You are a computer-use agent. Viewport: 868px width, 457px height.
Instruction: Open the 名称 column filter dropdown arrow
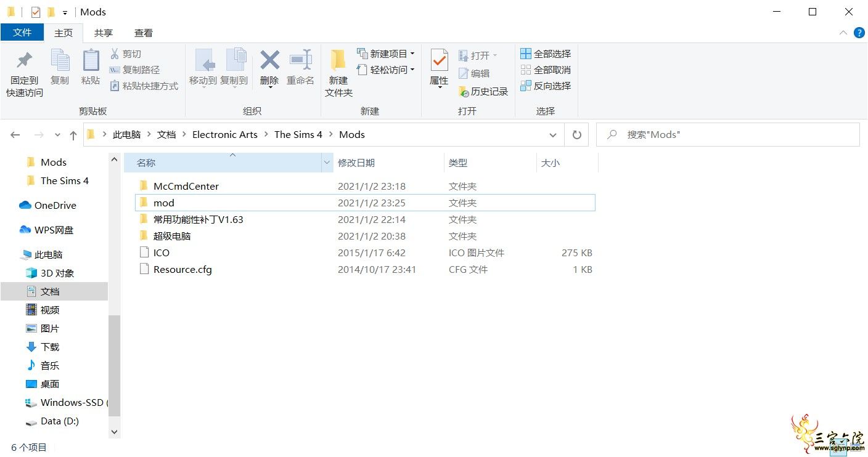[327, 163]
